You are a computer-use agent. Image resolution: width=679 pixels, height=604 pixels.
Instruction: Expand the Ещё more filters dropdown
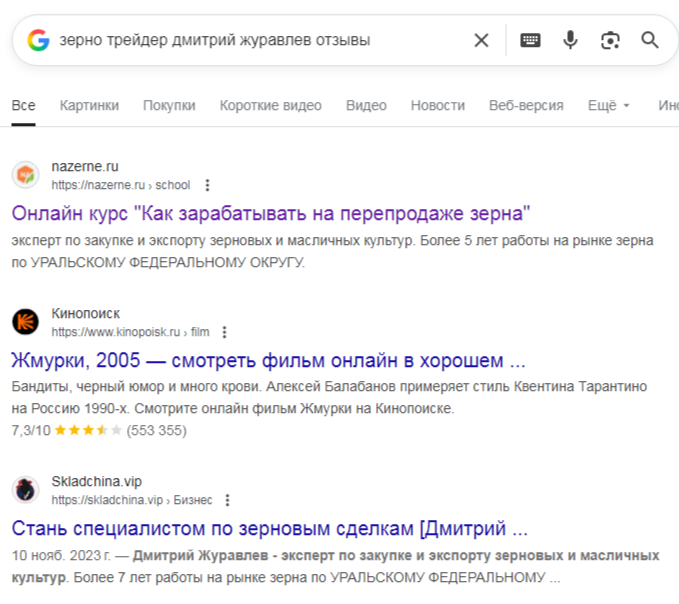pos(609,105)
